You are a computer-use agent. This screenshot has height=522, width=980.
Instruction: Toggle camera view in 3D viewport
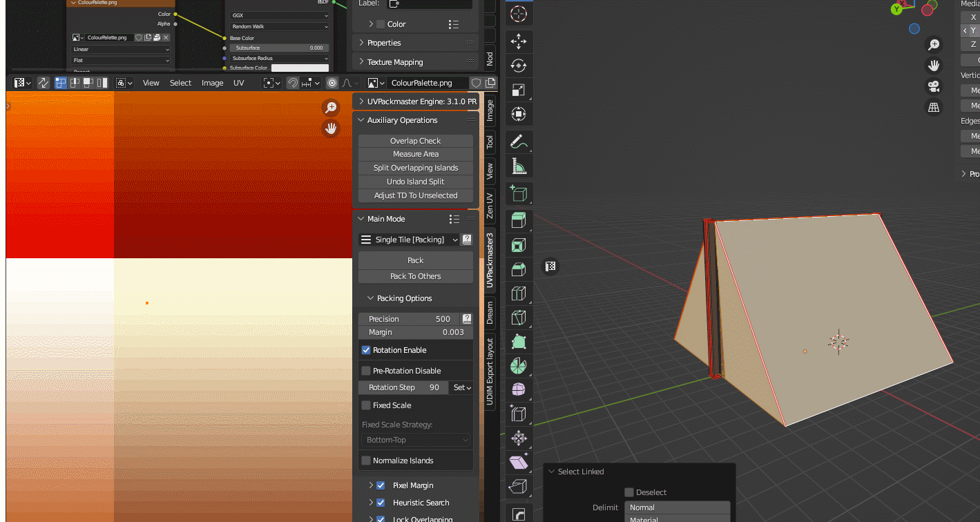(934, 86)
